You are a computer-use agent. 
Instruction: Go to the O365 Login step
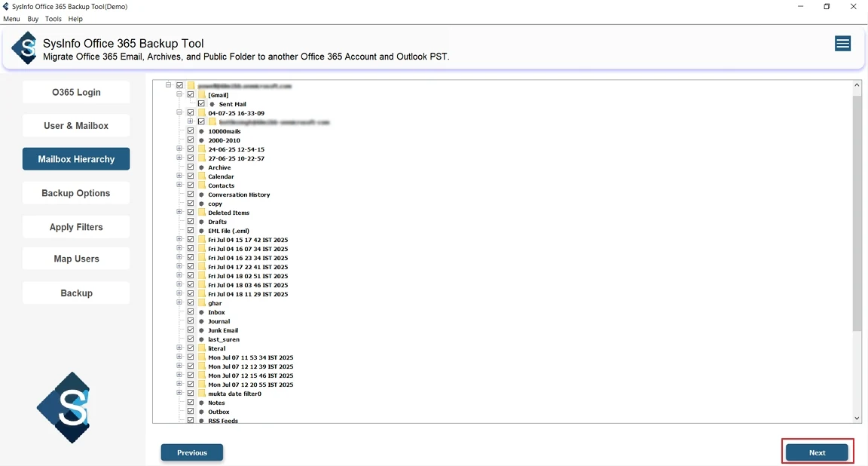pyautogui.click(x=76, y=92)
